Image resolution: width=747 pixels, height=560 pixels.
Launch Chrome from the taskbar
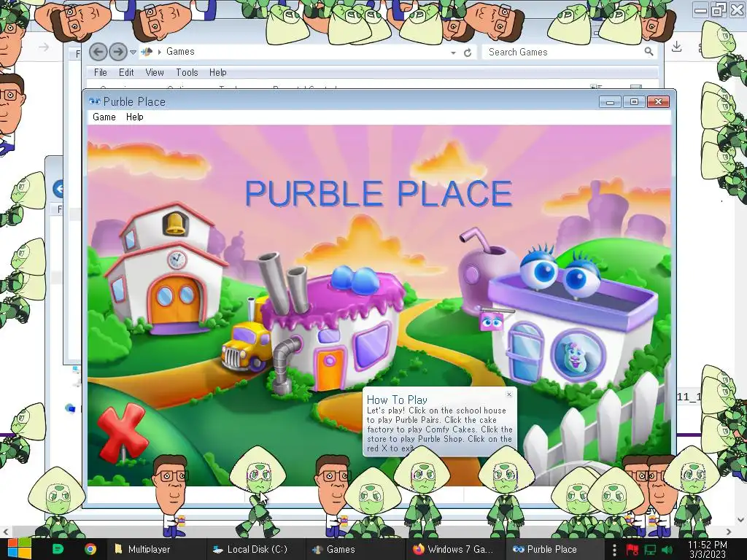coord(90,549)
